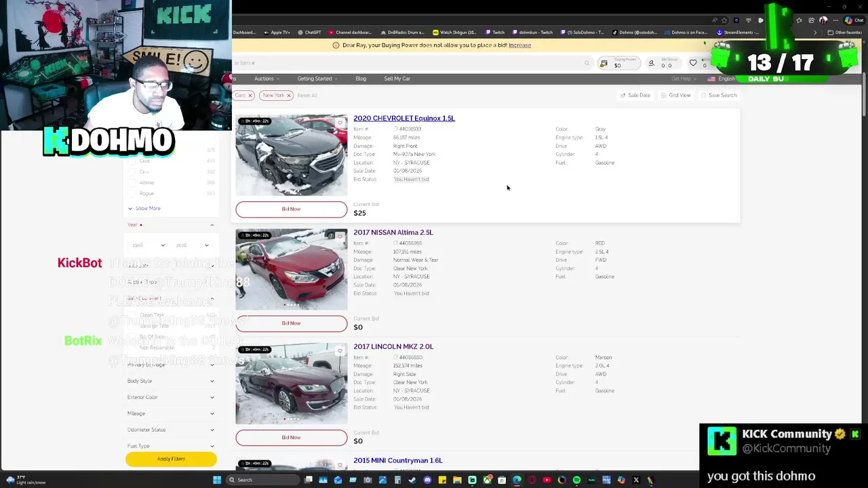The height and width of the screenshot is (488, 868).
Task: Open the Get Help menu
Action: [684, 79]
